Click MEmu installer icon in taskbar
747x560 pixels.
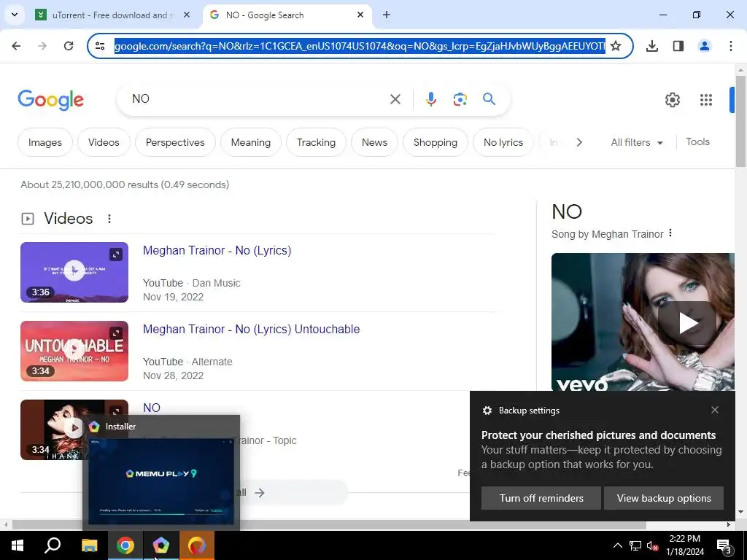[x=161, y=545]
